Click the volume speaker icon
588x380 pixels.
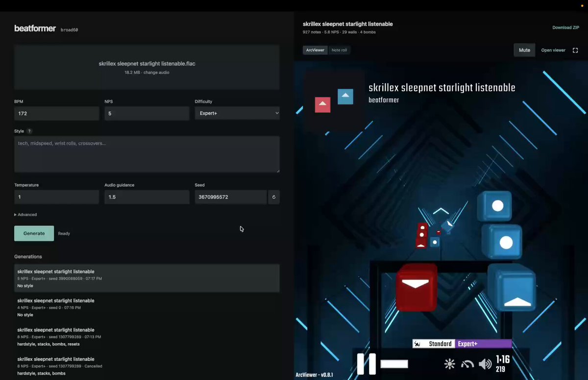tap(485, 364)
